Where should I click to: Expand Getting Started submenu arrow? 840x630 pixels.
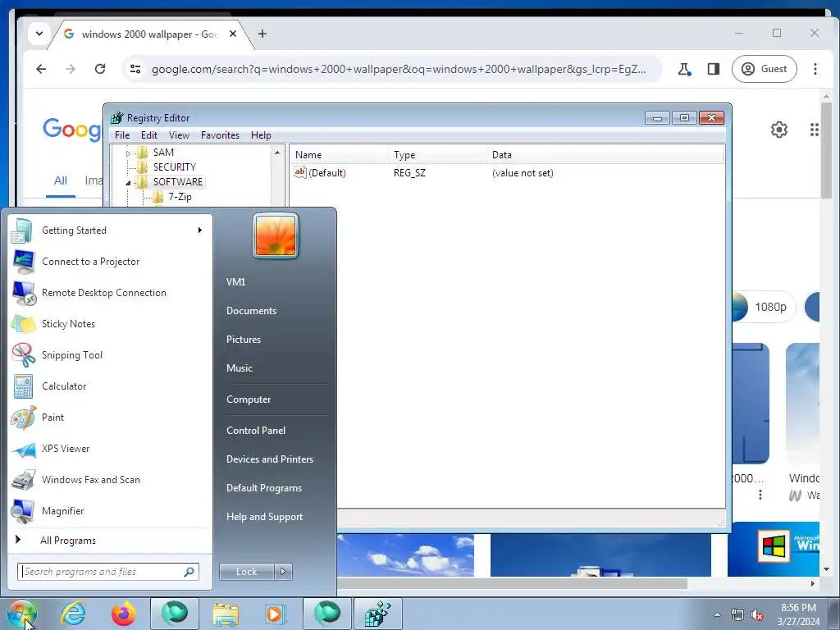(200, 231)
